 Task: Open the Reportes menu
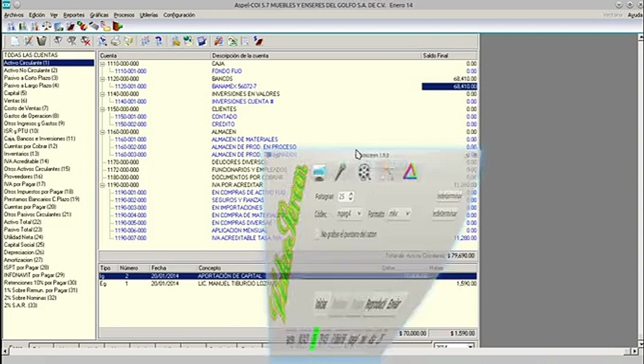(x=74, y=15)
